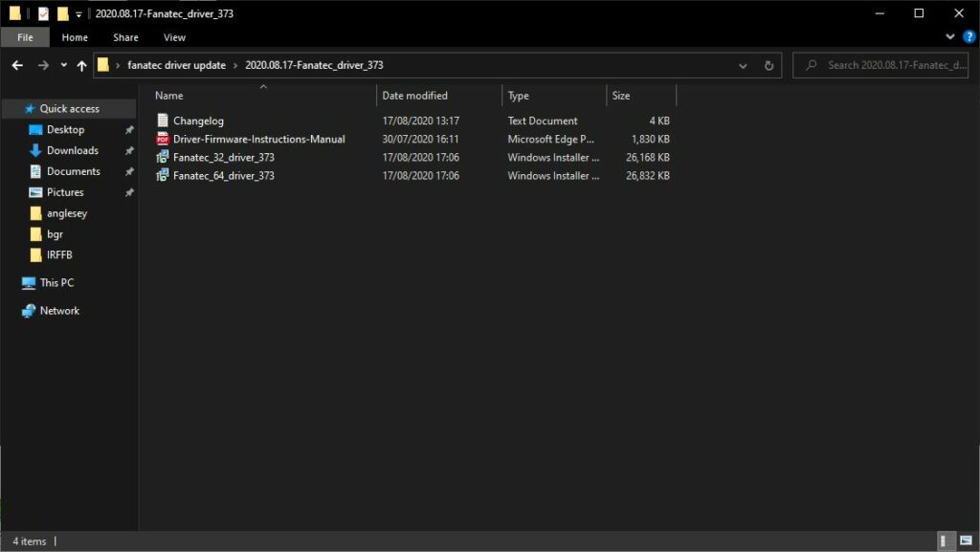Image resolution: width=980 pixels, height=552 pixels.
Task: Click 'fanatec driver update' breadcrumb
Action: click(x=177, y=65)
